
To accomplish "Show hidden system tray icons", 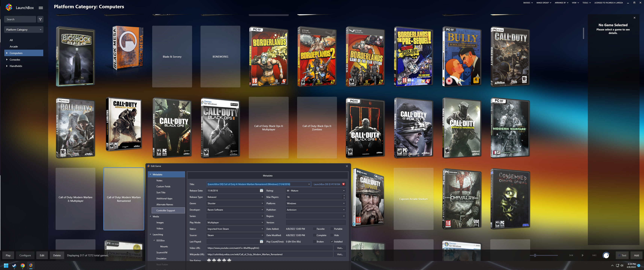I will 612,265.
